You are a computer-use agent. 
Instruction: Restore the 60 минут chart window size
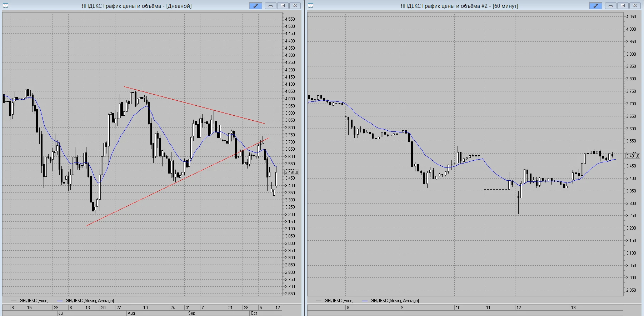[x=623, y=6]
